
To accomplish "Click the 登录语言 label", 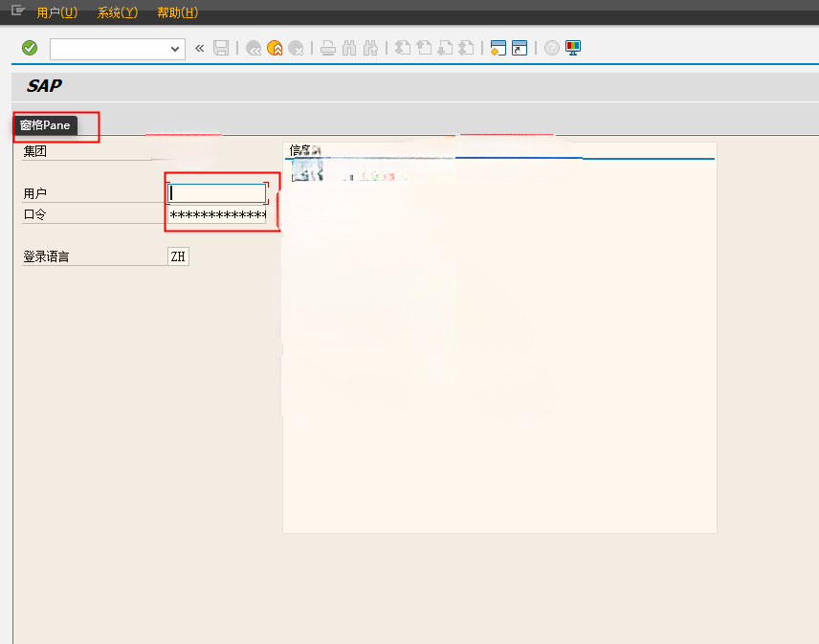I will point(46,256).
